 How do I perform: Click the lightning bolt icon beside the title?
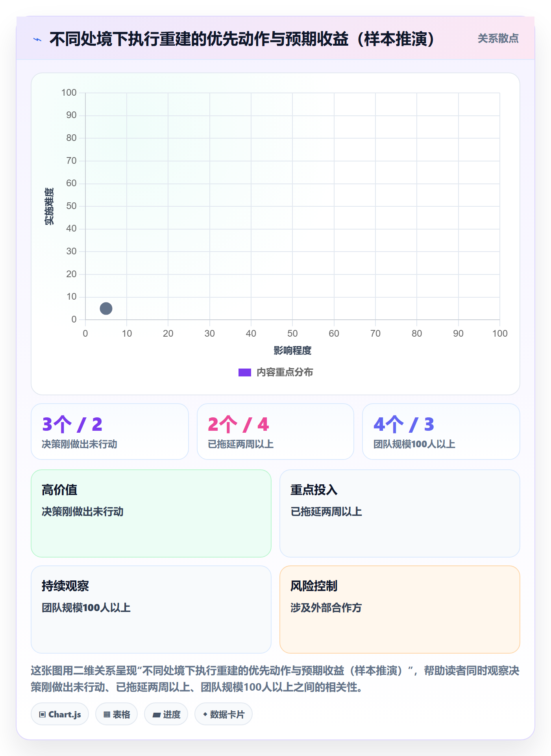coord(37,39)
